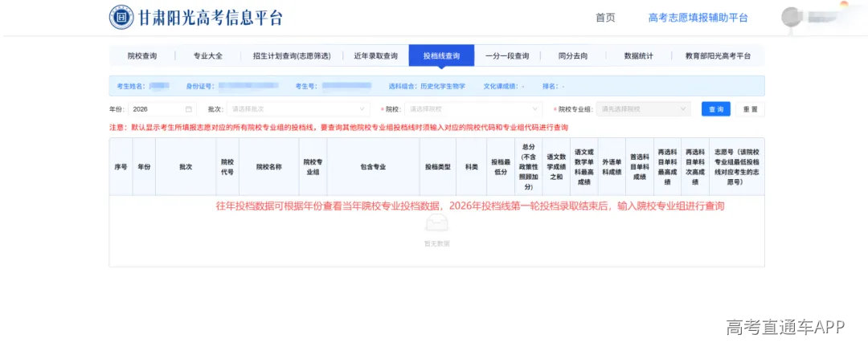Click the 批次 table column header
The height and width of the screenshot is (359, 868).
186,166
